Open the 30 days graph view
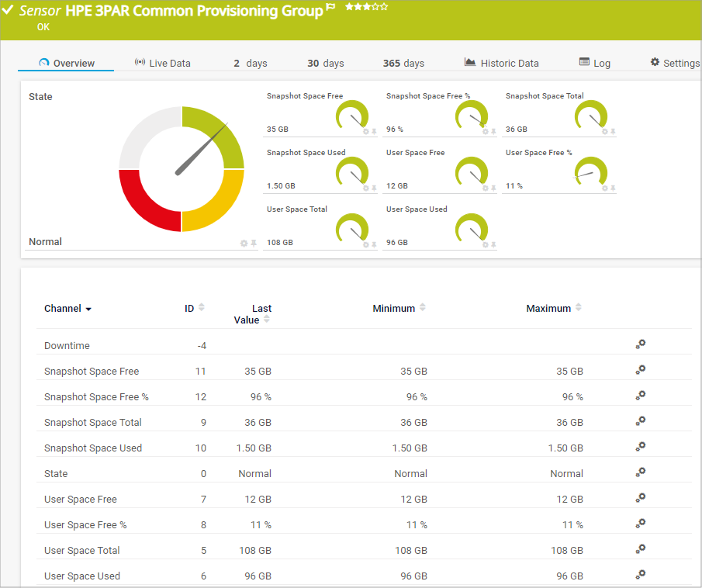Image resolution: width=702 pixels, height=588 pixels. click(x=325, y=64)
